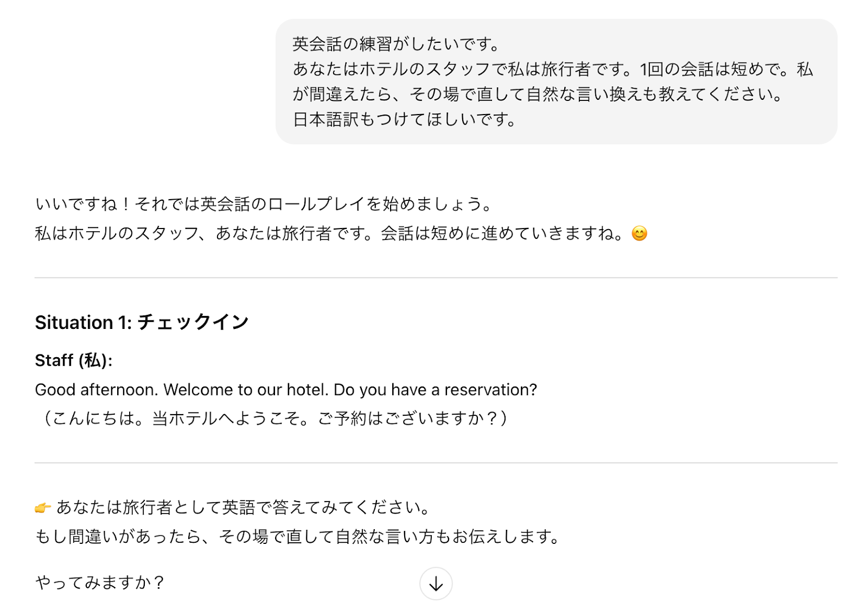
Task: Click the gray user message bubble
Action: coord(556,81)
